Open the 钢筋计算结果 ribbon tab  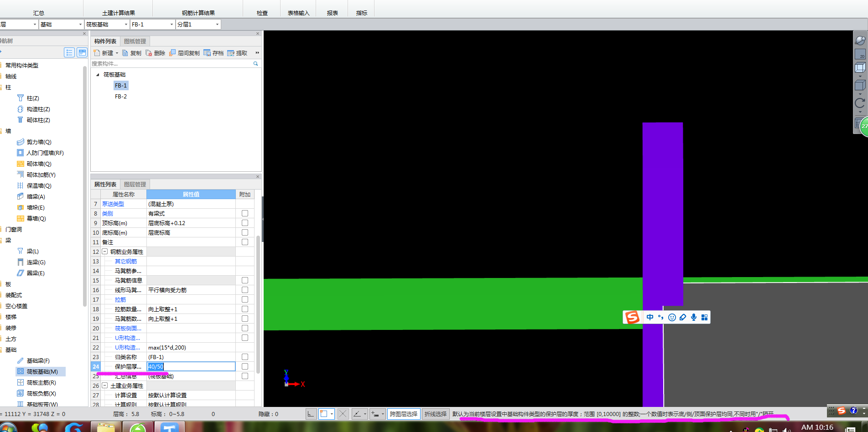point(198,13)
